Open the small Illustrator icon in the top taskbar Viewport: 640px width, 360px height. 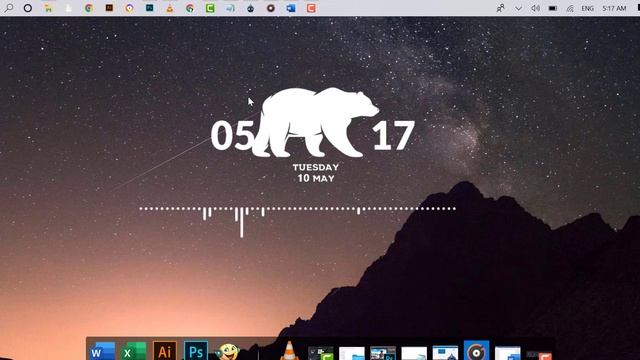(x=109, y=7)
